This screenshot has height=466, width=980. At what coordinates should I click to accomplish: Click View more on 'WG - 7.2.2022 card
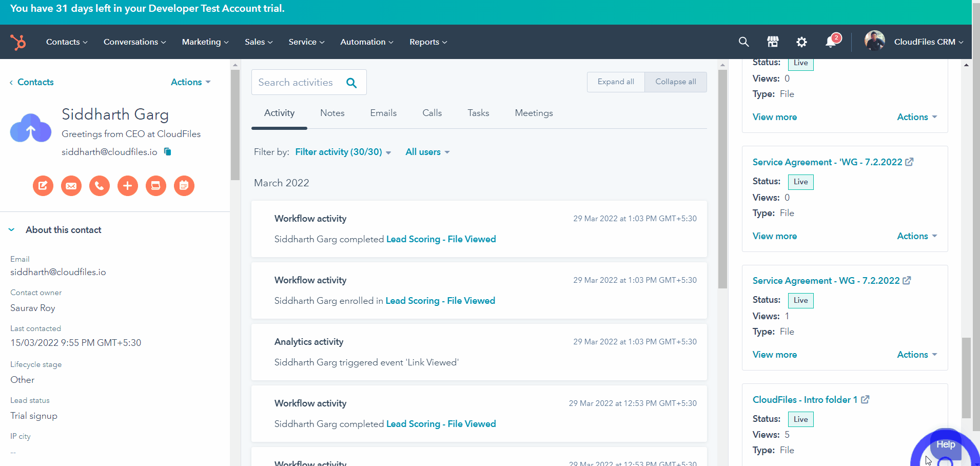tap(775, 236)
